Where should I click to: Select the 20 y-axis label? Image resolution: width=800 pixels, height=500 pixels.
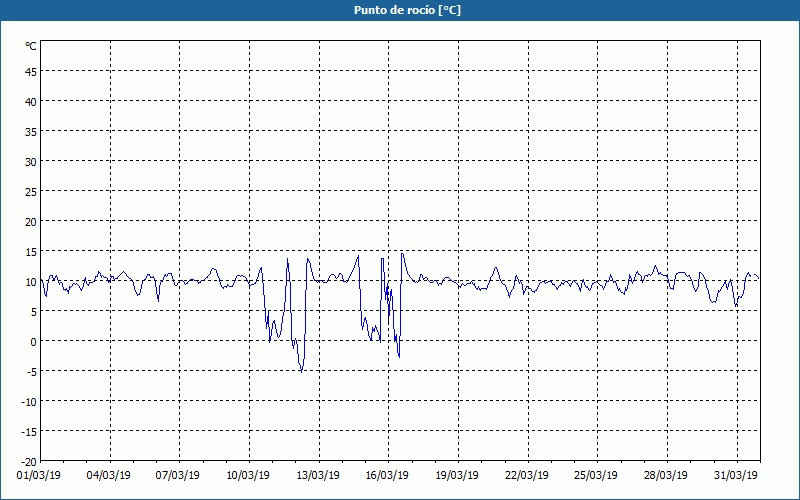(31, 222)
